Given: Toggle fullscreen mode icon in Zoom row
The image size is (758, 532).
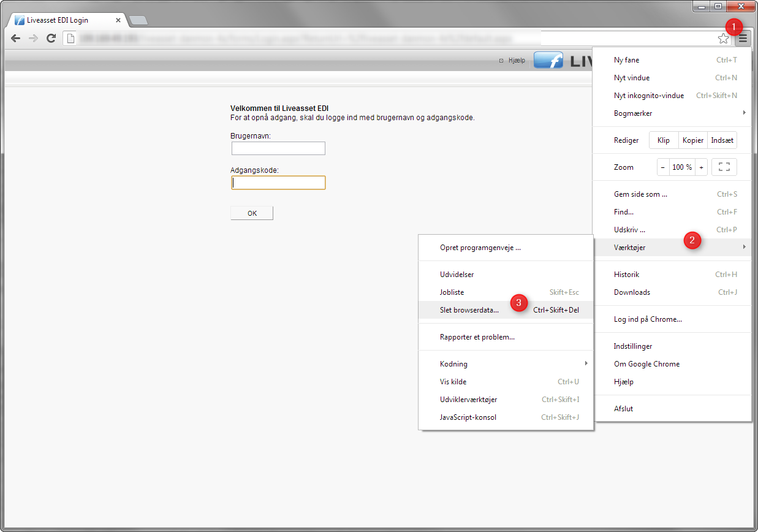Looking at the screenshot, I should coord(724,167).
